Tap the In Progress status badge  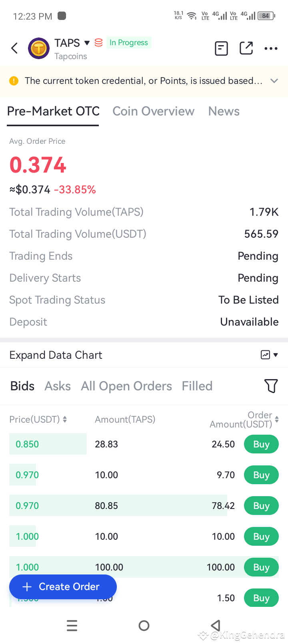point(128,42)
